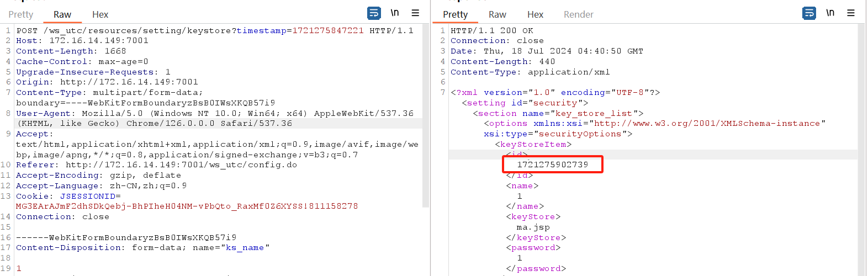Select response Hex tab
868x276 pixels.
click(536, 14)
